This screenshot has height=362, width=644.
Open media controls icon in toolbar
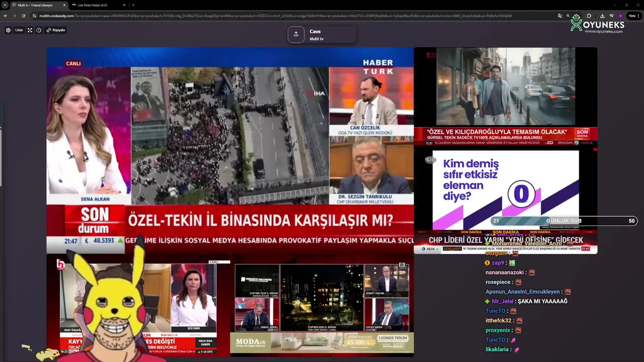tap(612, 16)
